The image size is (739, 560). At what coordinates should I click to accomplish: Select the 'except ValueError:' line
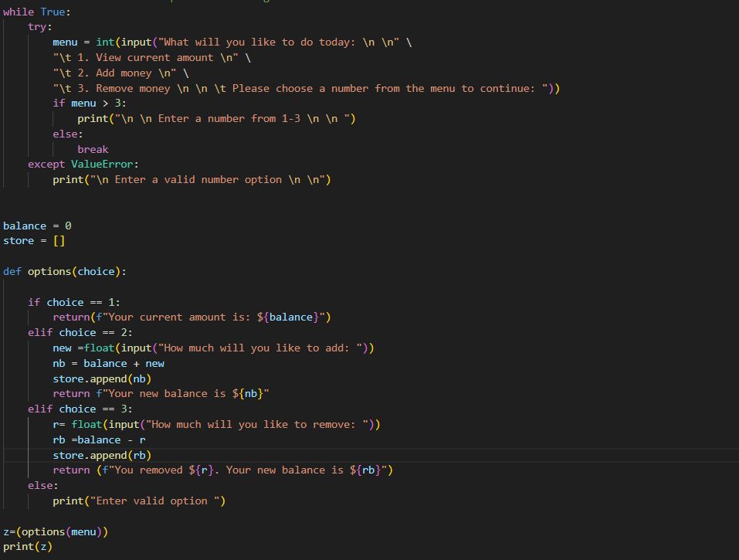(x=83, y=165)
